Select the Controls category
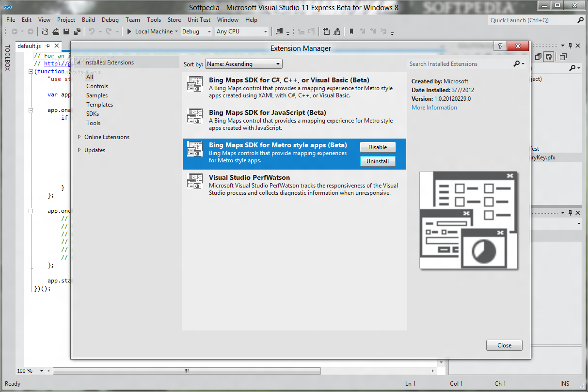588x392 pixels. click(x=97, y=86)
